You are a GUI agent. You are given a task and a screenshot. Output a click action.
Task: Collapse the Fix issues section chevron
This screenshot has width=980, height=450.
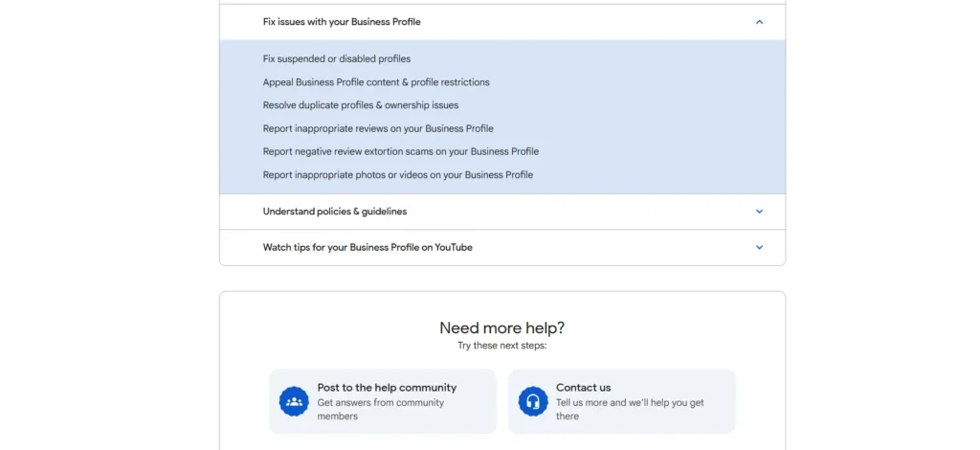coord(759,22)
